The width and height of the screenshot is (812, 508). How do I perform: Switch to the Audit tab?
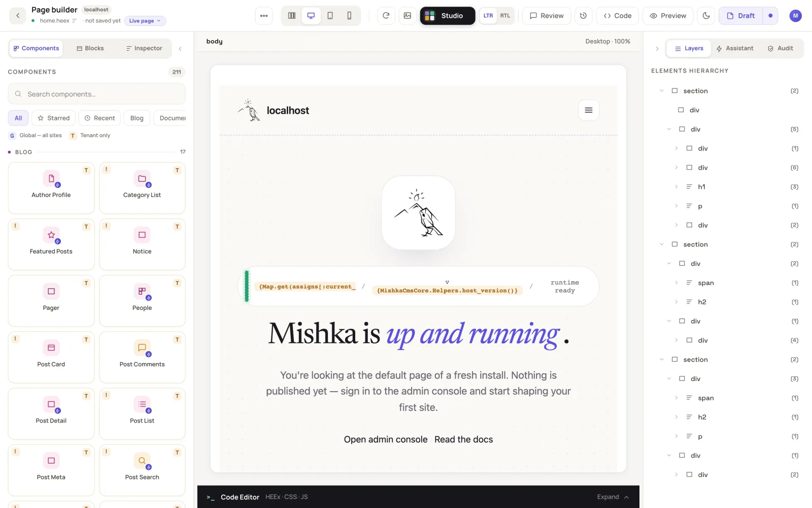click(x=781, y=48)
